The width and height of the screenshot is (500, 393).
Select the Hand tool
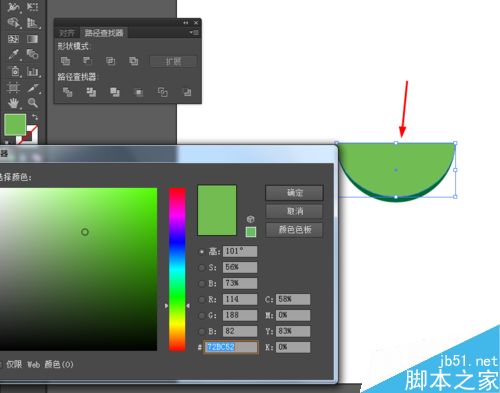pyautogui.click(x=14, y=103)
